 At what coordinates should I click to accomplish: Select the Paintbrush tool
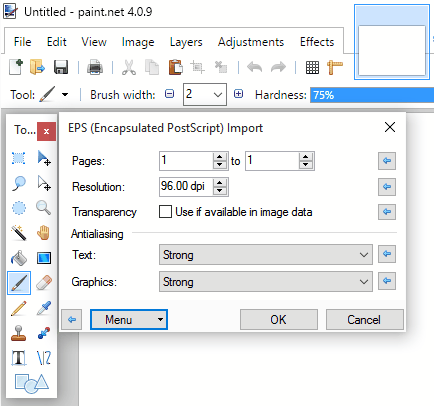[19, 283]
